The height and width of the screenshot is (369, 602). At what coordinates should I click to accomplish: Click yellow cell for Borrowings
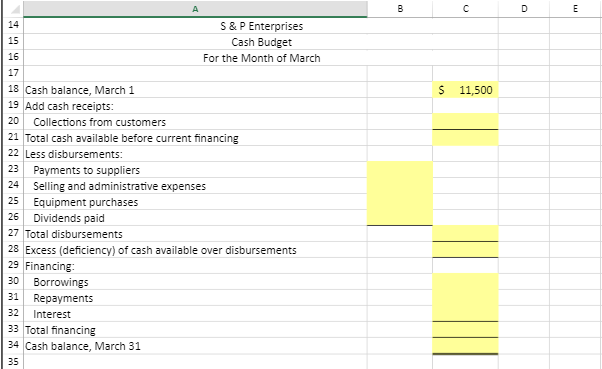pyautogui.click(x=465, y=282)
